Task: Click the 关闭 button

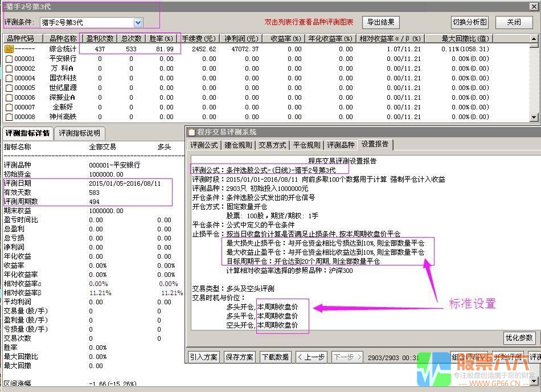Action: [514, 22]
